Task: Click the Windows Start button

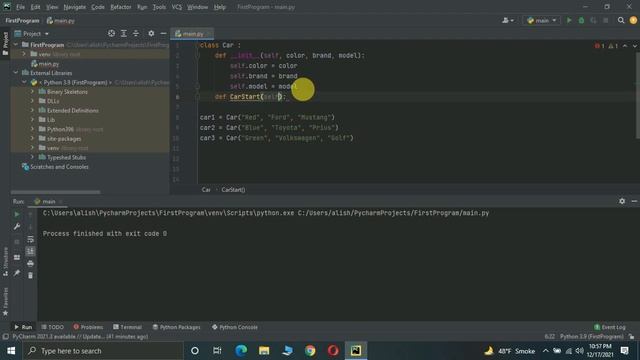Action: tap(11, 351)
